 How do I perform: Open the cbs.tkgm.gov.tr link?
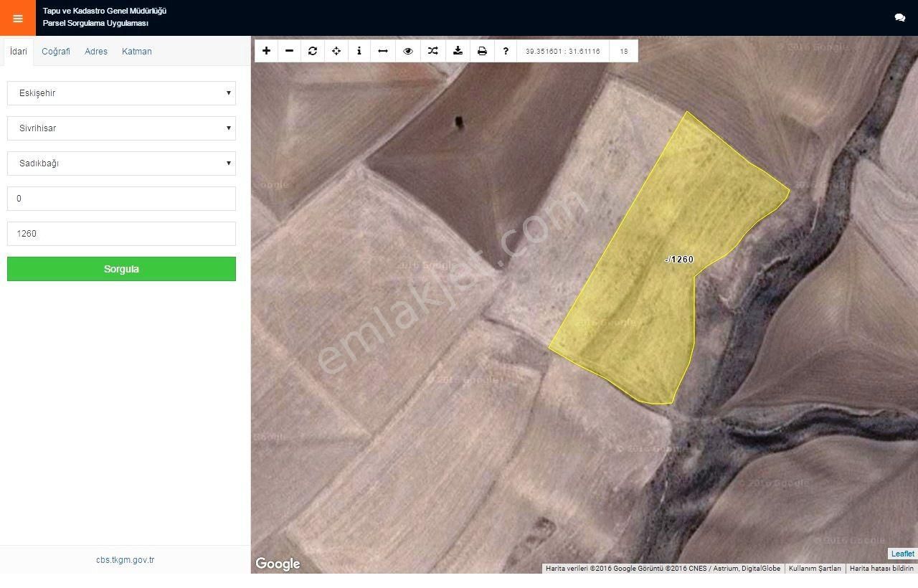(x=125, y=560)
